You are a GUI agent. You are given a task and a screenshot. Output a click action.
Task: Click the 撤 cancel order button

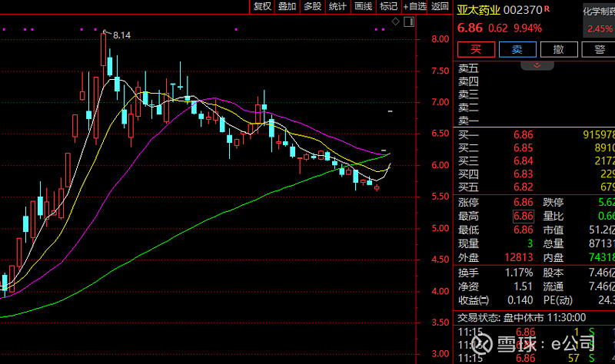(x=558, y=49)
